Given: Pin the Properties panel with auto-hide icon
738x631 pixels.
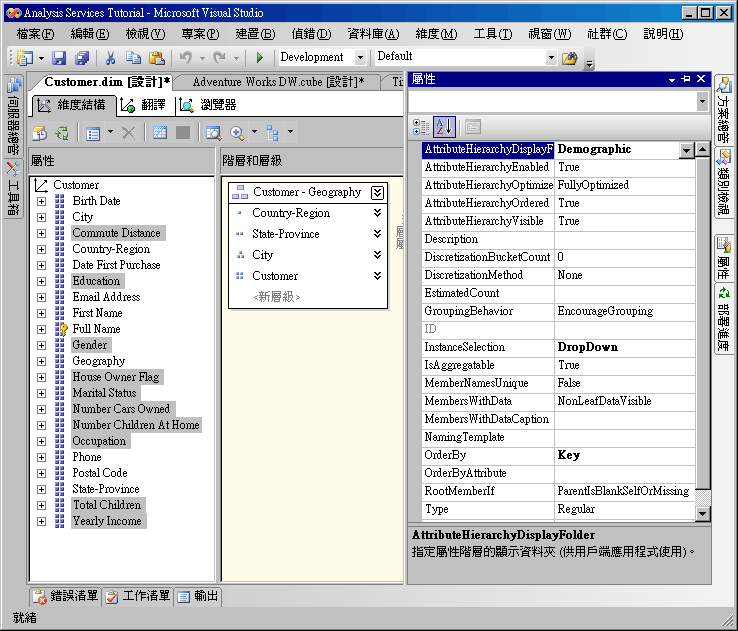Looking at the screenshot, I should click(x=686, y=79).
